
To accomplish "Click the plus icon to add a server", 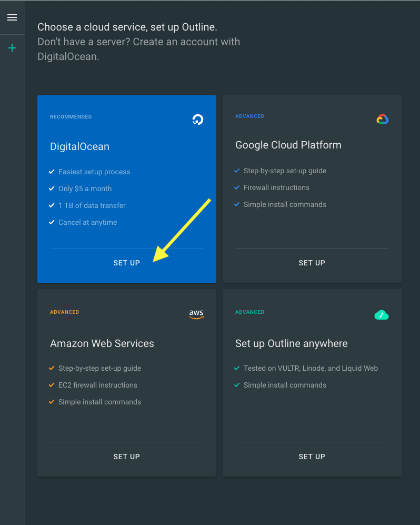I will point(12,48).
